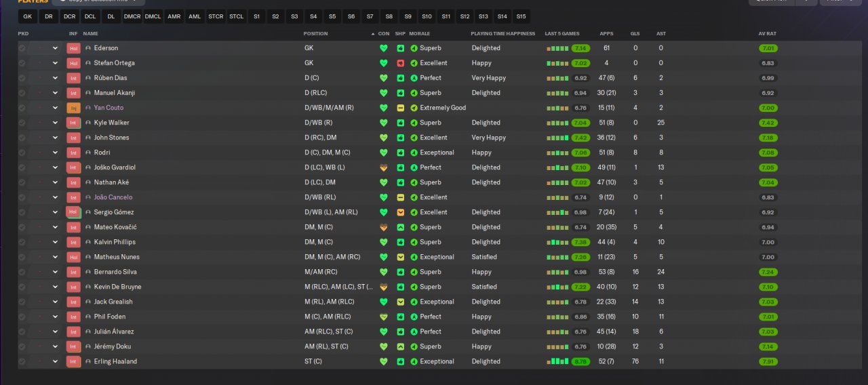Click Jack Grealish's yellow sharpness icon
The image size is (868, 385).
401,302
